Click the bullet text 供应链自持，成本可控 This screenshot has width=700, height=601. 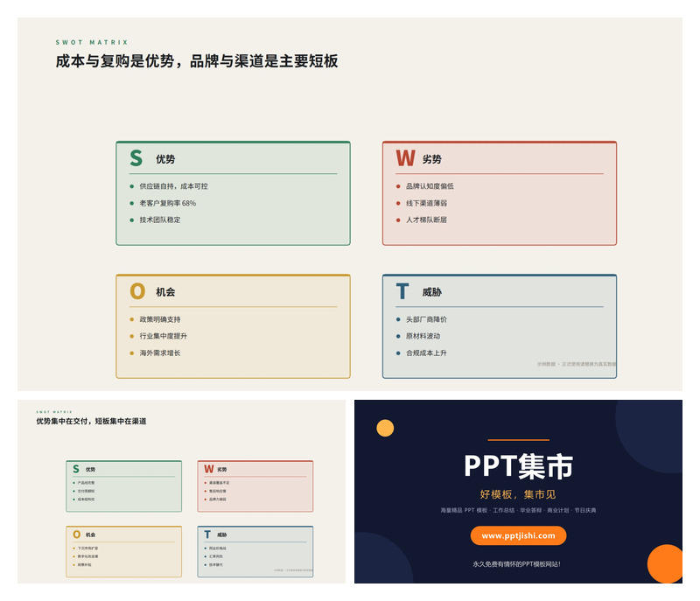[x=173, y=186]
